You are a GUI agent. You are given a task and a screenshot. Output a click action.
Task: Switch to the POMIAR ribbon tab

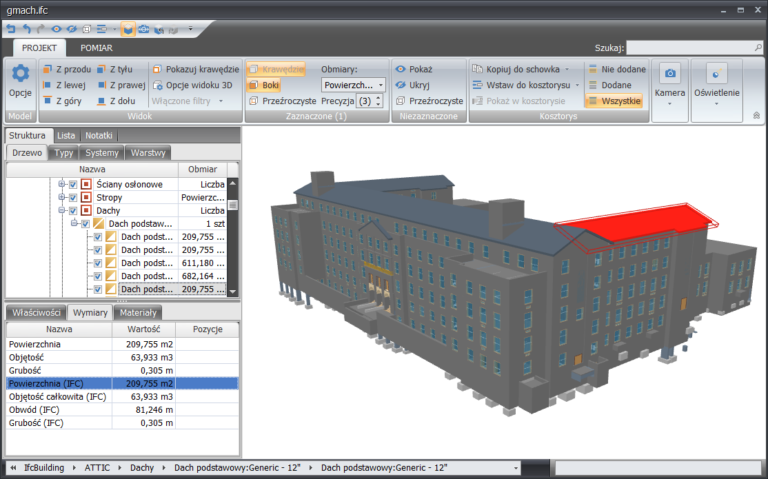[x=96, y=48]
